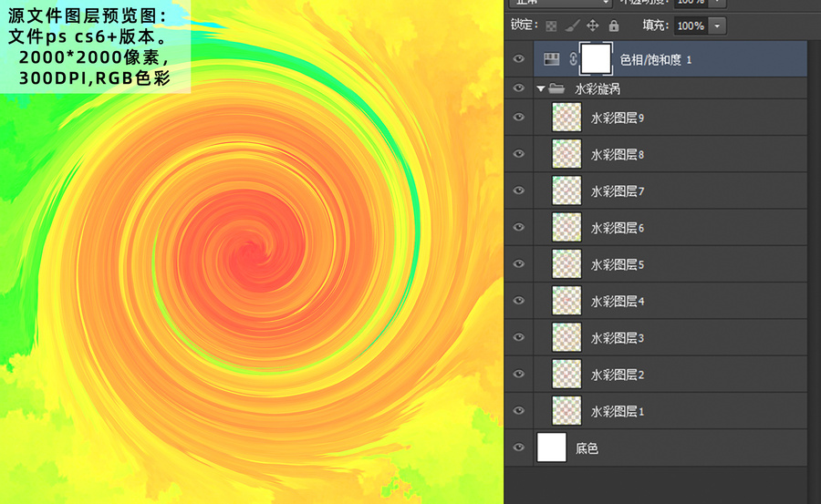821x504 pixels.
Task: Click the thumbnail of 水彩图层2
Action: (566, 374)
